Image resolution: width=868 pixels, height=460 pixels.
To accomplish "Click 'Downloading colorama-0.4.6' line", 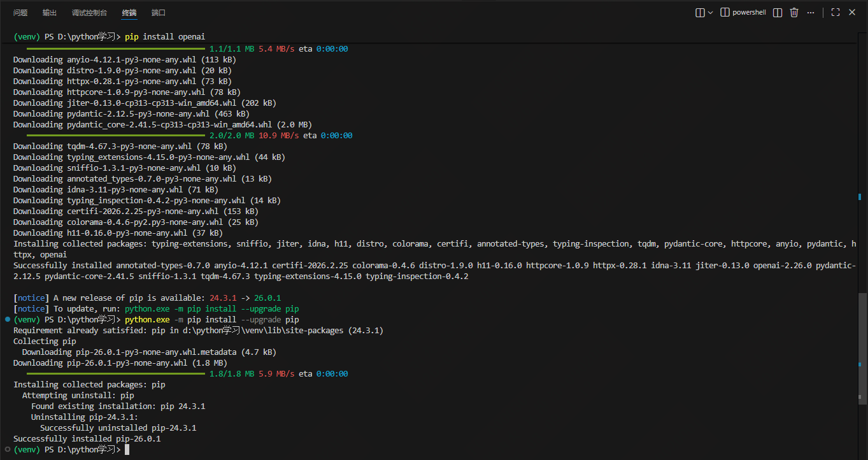I will [x=136, y=222].
